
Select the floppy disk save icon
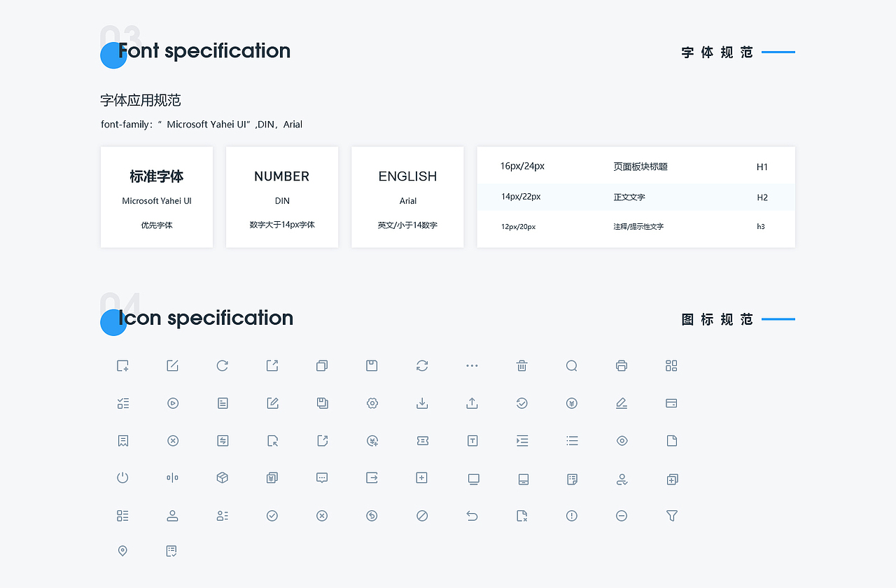click(372, 365)
